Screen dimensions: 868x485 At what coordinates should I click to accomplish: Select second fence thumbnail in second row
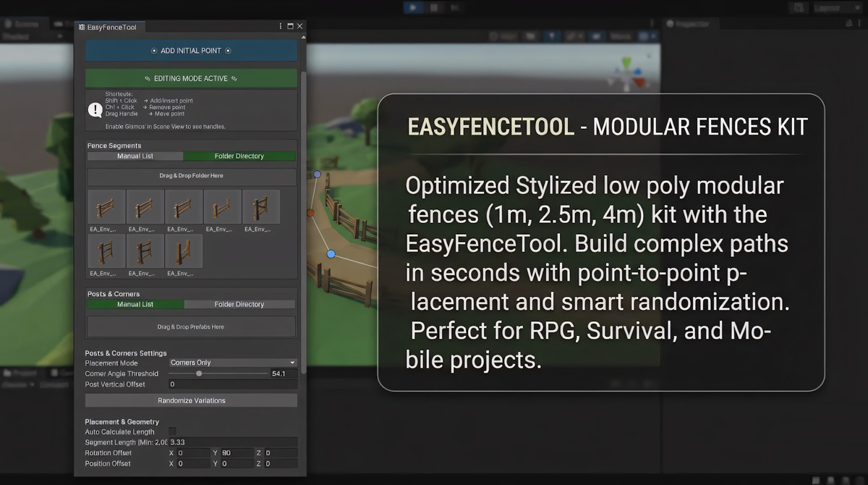point(145,251)
